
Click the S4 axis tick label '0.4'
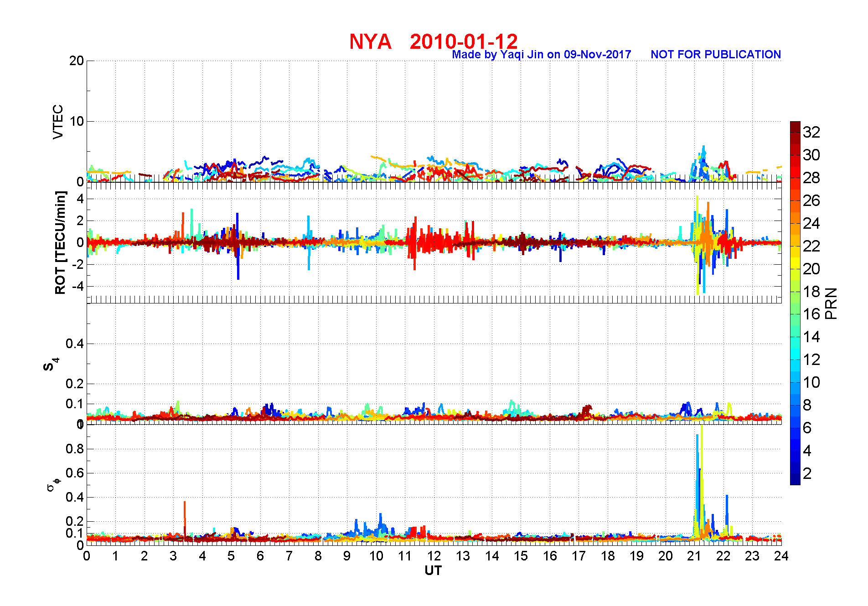(75, 344)
